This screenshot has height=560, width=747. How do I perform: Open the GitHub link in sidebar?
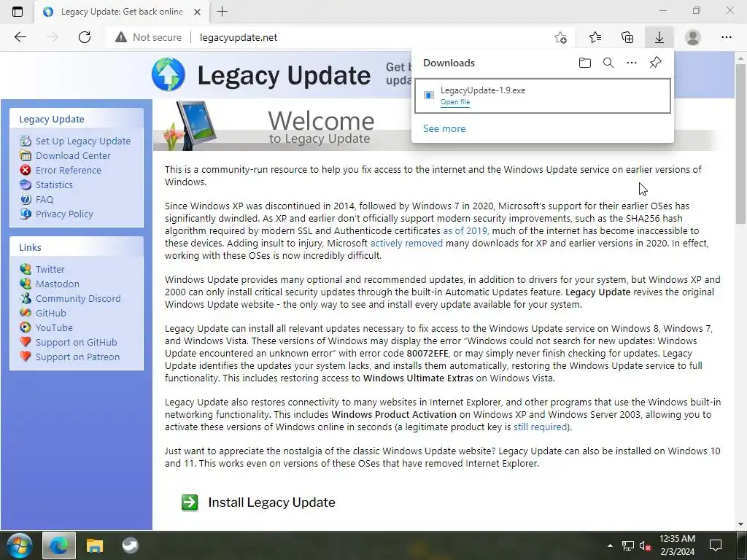pyautogui.click(x=50, y=314)
